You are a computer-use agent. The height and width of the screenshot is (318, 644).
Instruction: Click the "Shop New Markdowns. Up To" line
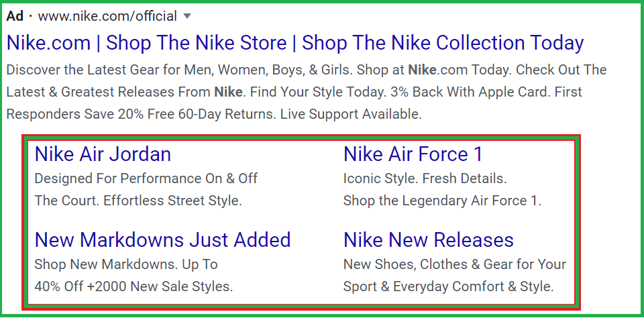click(x=126, y=264)
